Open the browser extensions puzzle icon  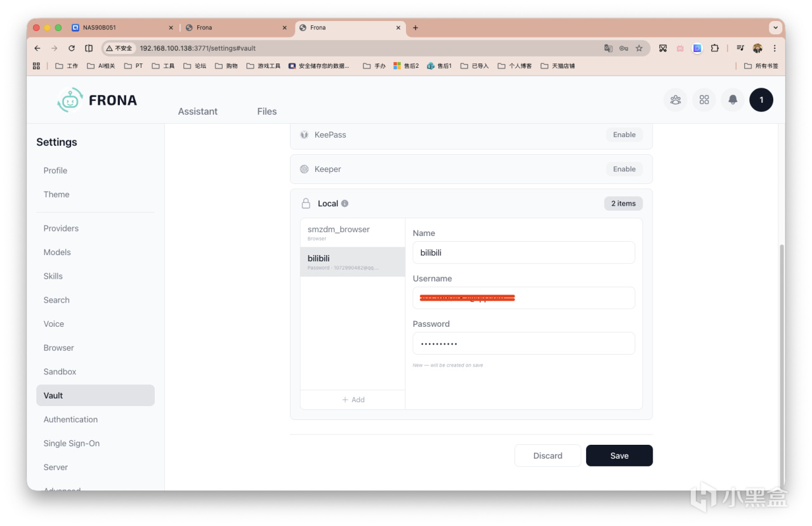pyautogui.click(x=714, y=48)
